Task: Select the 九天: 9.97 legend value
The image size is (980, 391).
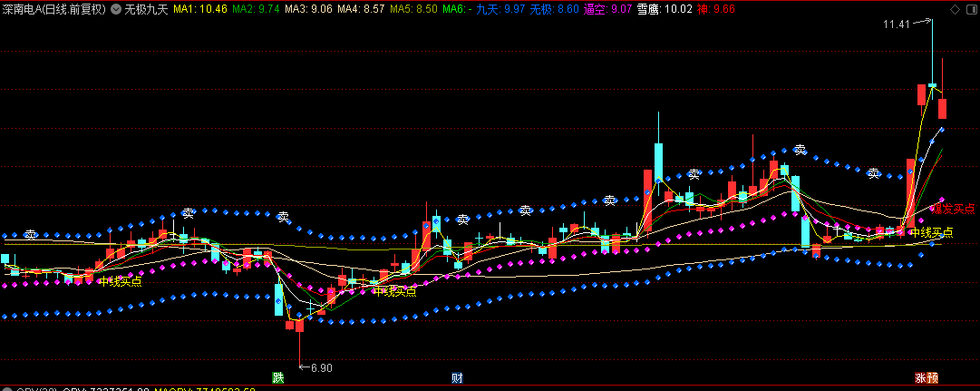Action: coord(500,9)
